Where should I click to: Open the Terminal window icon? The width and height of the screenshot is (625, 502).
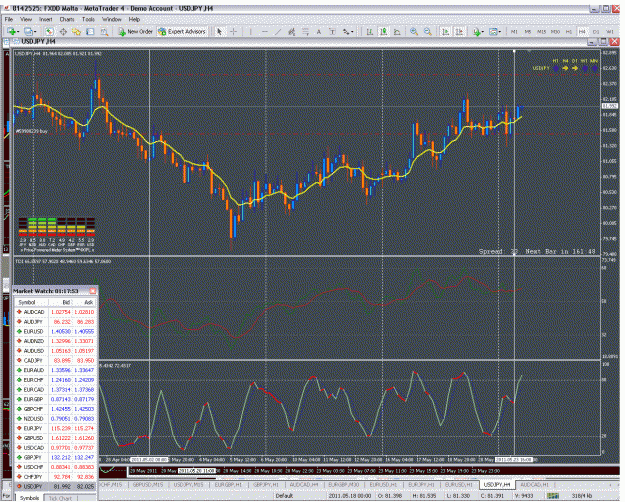pos(90,31)
